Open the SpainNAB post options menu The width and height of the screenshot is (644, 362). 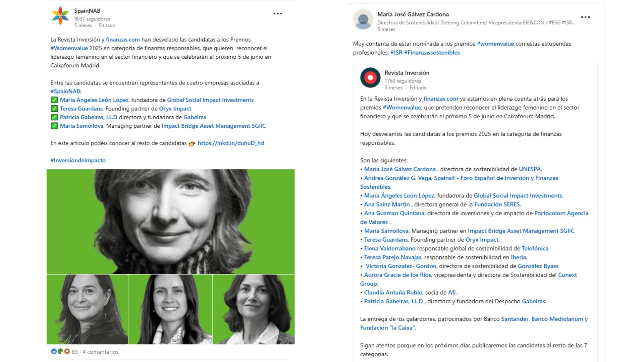tap(278, 14)
